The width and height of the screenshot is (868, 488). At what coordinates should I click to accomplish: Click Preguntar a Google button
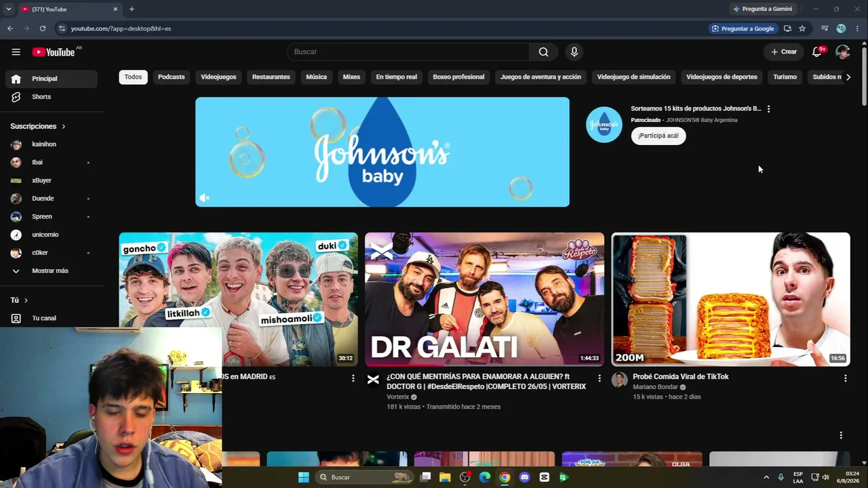[x=743, y=28]
